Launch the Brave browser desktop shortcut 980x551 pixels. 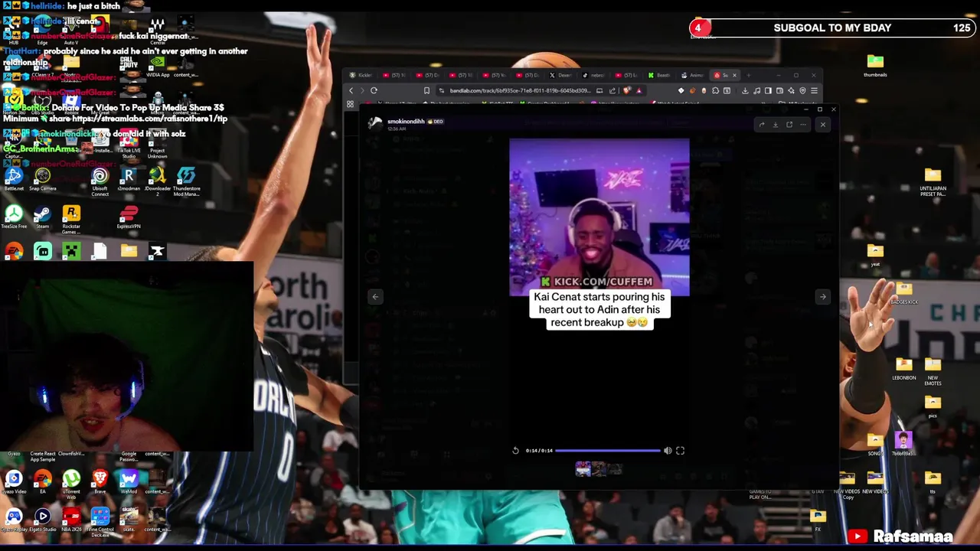click(x=100, y=482)
